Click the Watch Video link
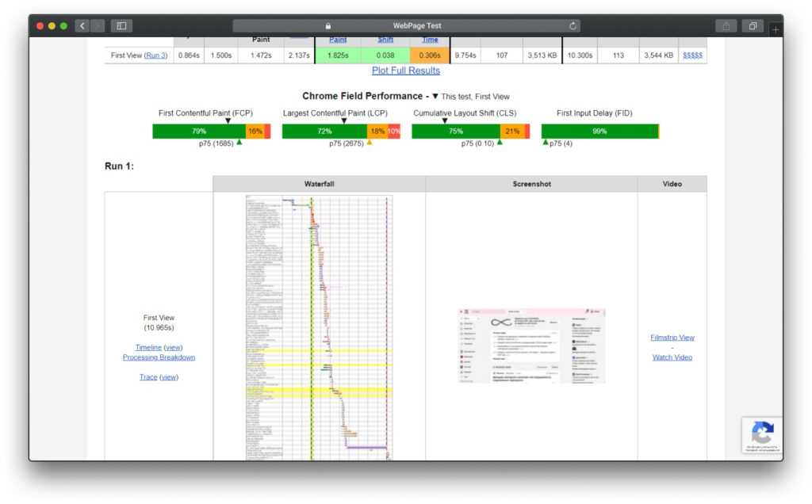 (672, 357)
